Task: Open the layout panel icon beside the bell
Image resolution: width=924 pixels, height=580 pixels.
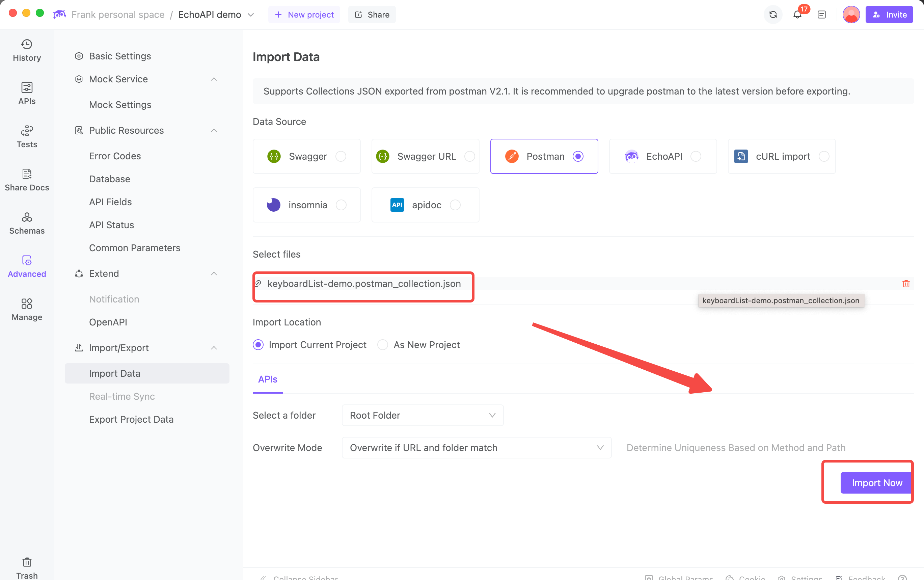Action: pyautogui.click(x=822, y=15)
